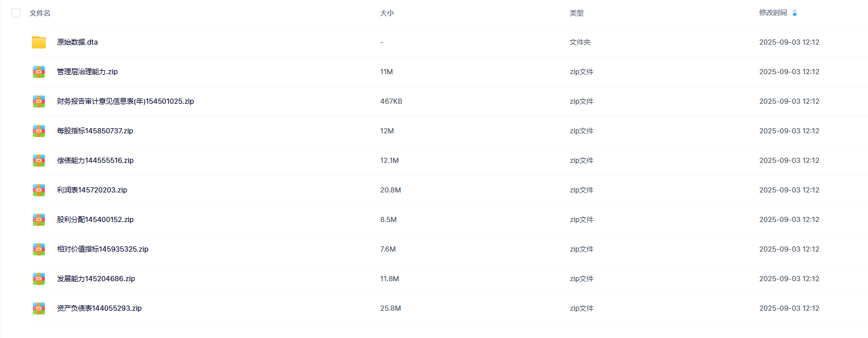The height and width of the screenshot is (338, 868).
Task: Click the 修改时间 column header text
Action: pos(773,13)
